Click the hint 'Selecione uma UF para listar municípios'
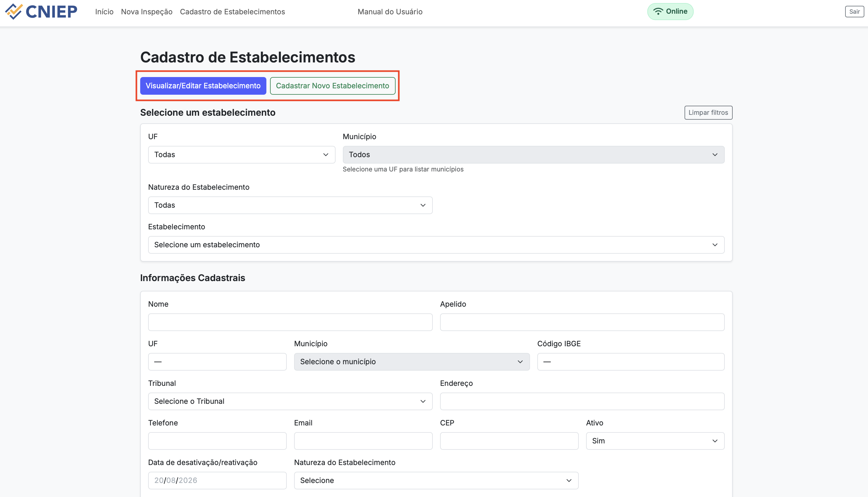Viewport: 868px width, 497px height. pyautogui.click(x=403, y=169)
